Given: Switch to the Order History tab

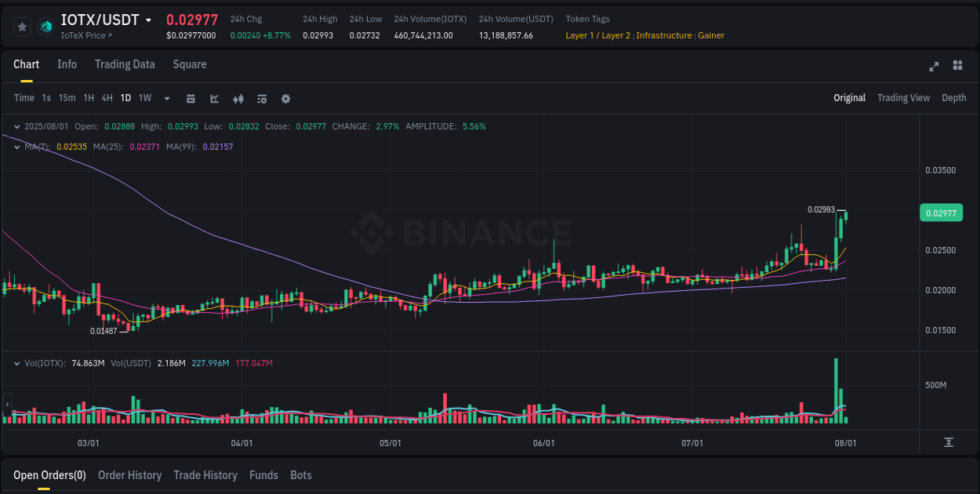Looking at the screenshot, I should point(130,475).
